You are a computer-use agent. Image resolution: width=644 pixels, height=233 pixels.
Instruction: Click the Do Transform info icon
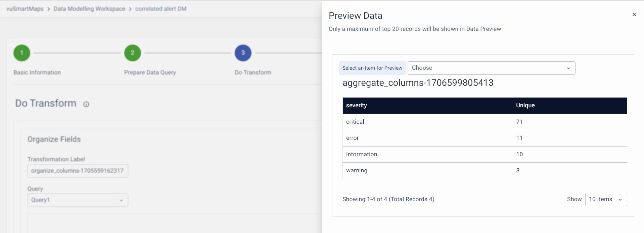point(86,104)
